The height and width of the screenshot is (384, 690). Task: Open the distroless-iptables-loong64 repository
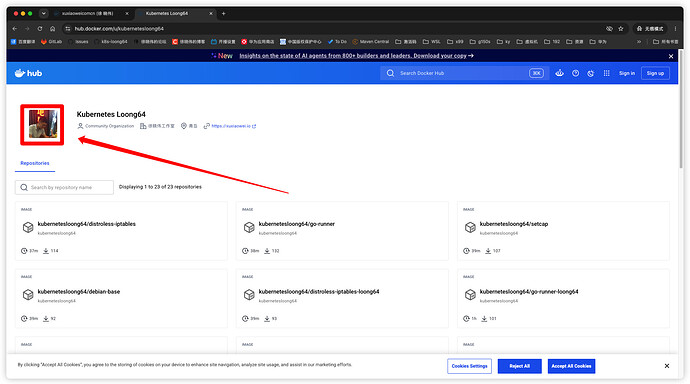(x=319, y=292)
